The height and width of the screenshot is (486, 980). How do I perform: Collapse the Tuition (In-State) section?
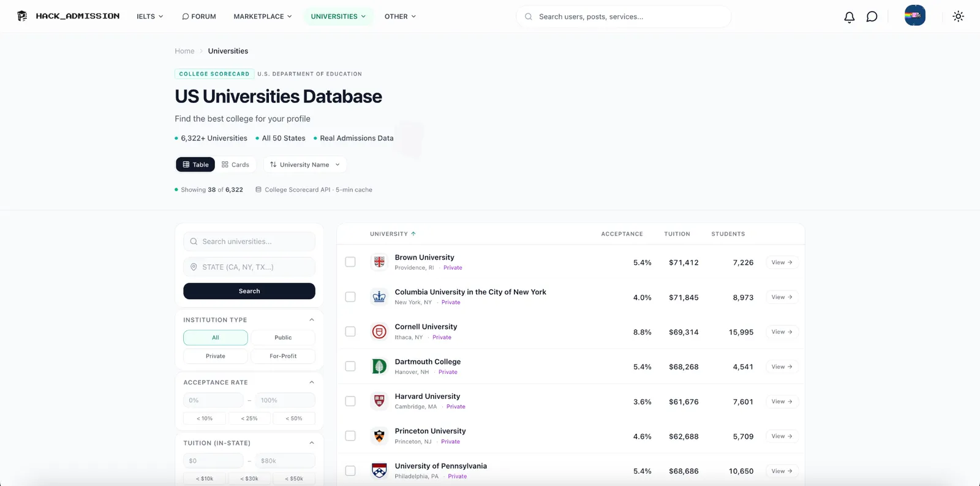click(312, 443)
